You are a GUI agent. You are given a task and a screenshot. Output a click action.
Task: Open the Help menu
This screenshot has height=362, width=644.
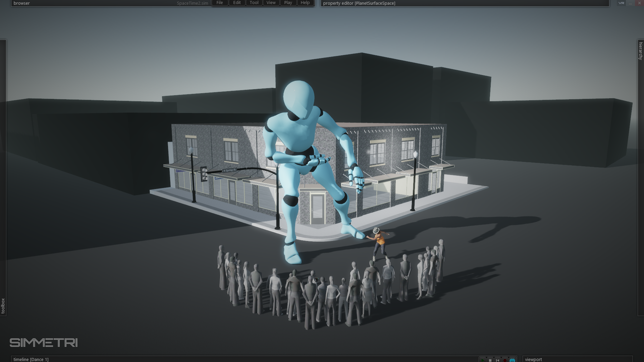305,3
